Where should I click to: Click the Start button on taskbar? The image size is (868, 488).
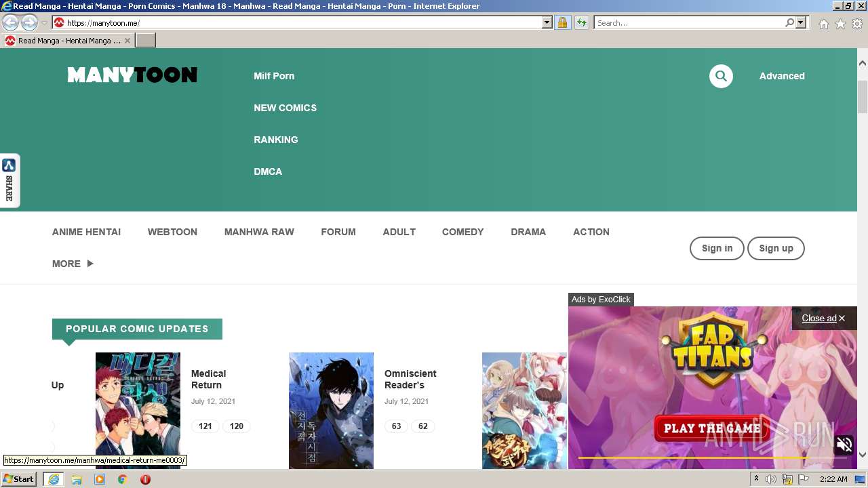tap(18, 479)
